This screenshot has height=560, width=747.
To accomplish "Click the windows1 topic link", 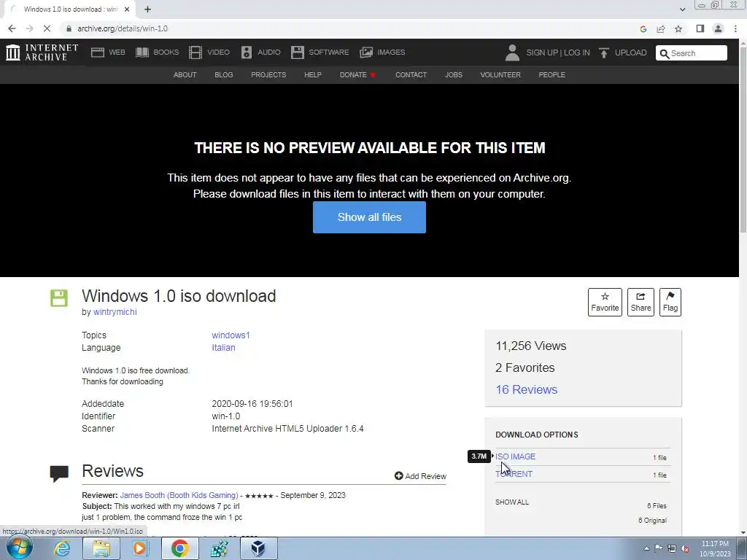I will click(231, 335).
